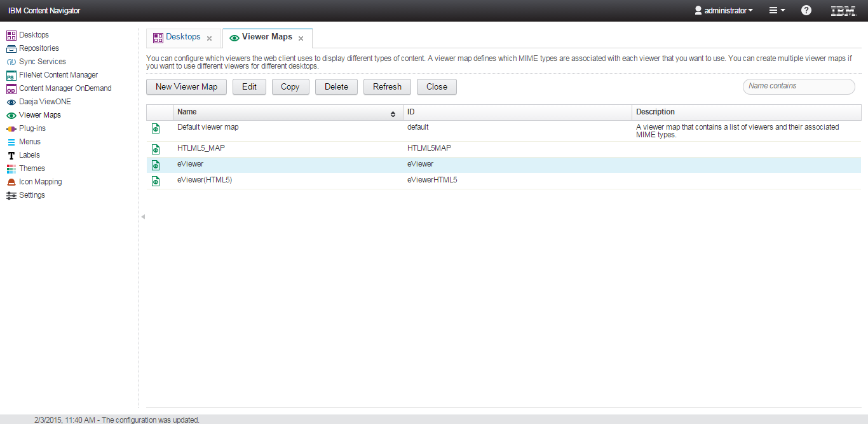The height and width of the screenshot is (424, 868).
Task: Click the Default viewer map description text
Action: 738,131
